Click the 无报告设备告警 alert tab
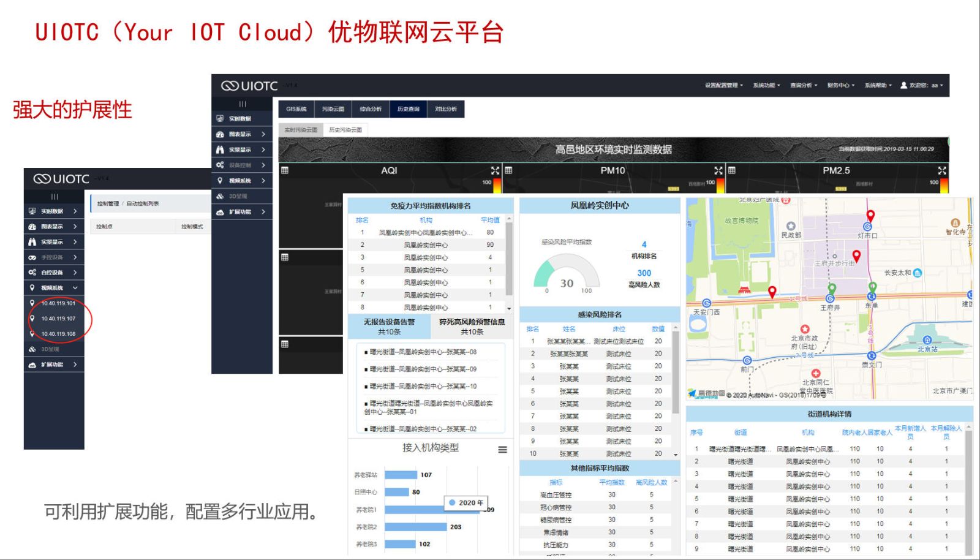Screen dimensions: 980x560 [389, 326]
